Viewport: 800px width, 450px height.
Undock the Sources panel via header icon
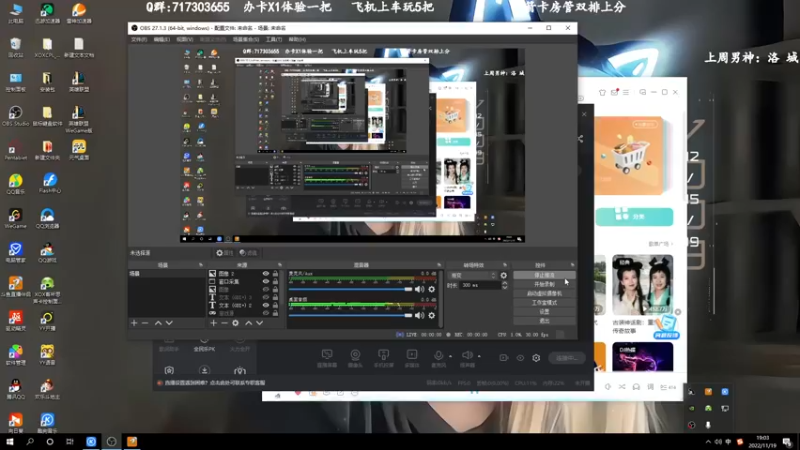[280, 265]
